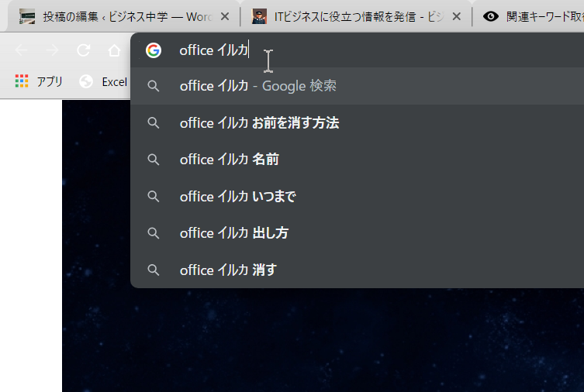
Task: Click the Google logo in address bar
Action: pos(154,50)
